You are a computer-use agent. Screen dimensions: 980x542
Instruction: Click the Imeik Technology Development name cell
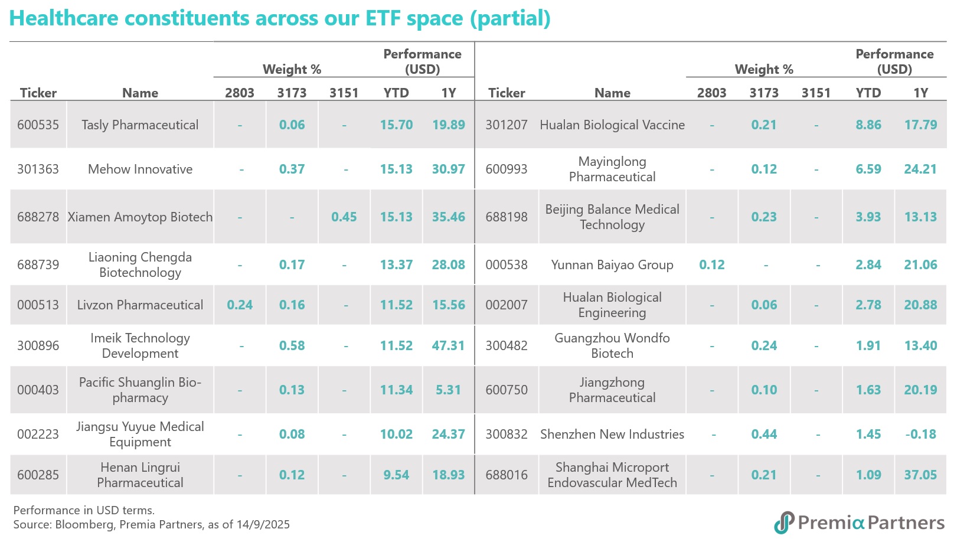pyautogui.click(x=140, y=346)
